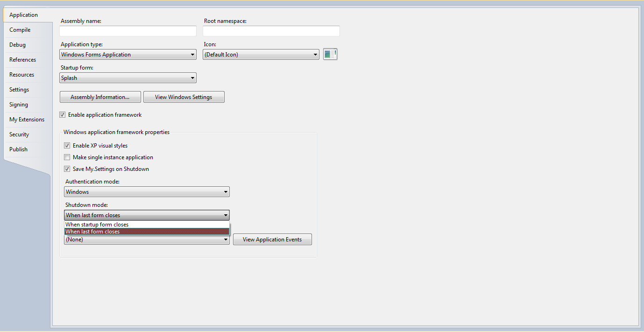644x332 pixels.
Task: Switch to the Compile tab
Action: coord(20,30)
